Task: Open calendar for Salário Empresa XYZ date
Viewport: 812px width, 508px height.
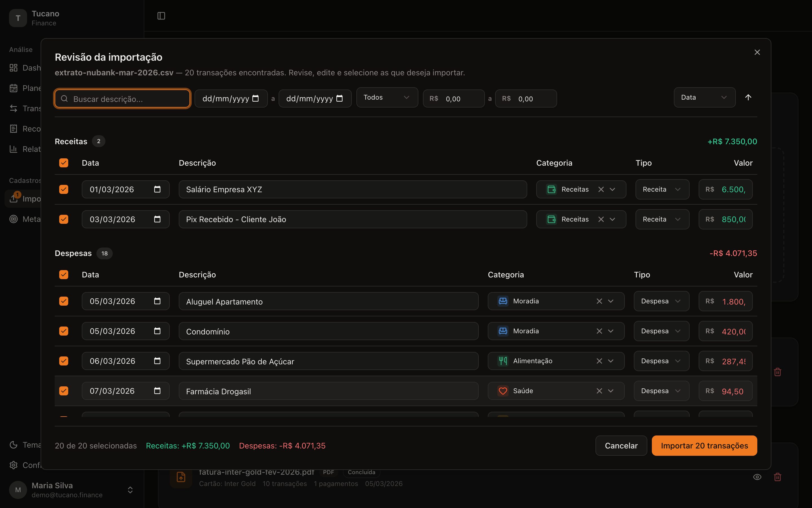Action: (x=157, y=189)
